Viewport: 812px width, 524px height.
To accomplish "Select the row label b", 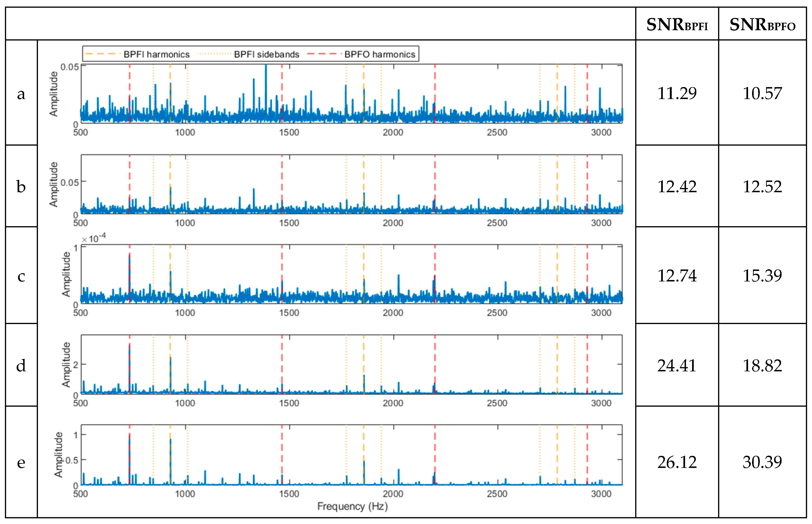I will pyautogui.click(x=21, y=186).
